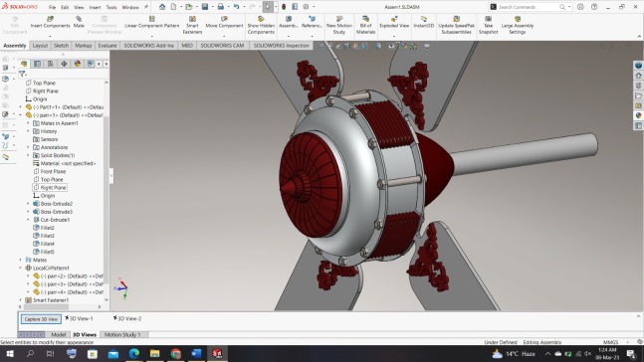Open Search Commands dropdown arrow
644x362 pixels.
(x=569, y=7)
